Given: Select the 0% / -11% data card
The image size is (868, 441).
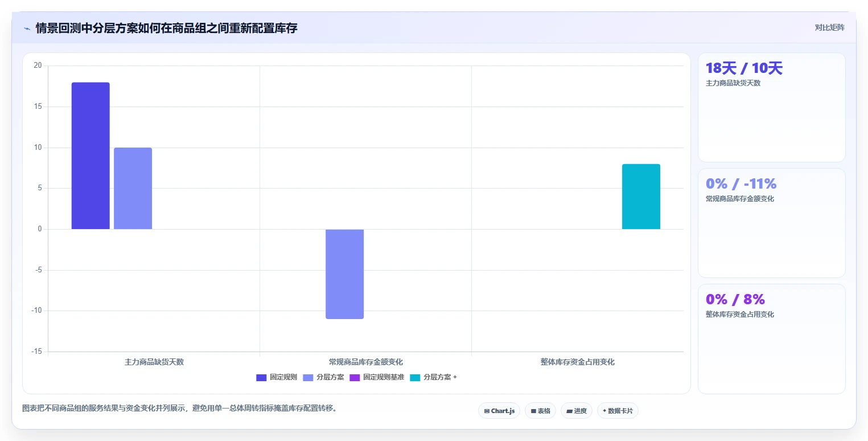Looking at the screenshot, I should [771, 223].
